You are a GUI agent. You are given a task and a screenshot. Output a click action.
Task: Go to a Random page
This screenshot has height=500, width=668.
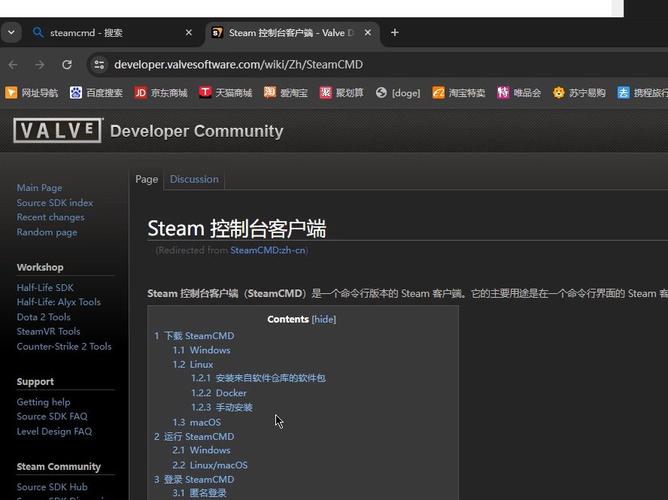click(47, 232)
